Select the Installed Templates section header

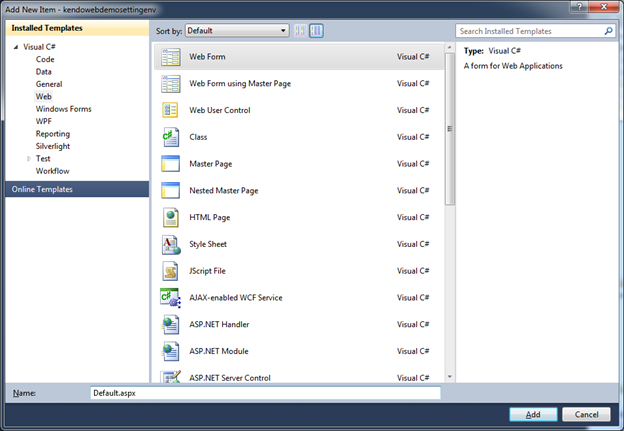tap(48, 30)
